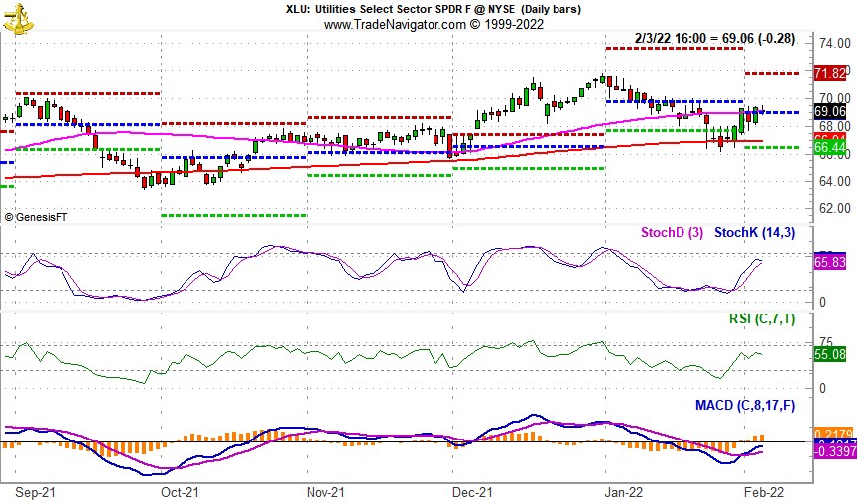Select the Dec-21 date axis label

click(472, 491)
